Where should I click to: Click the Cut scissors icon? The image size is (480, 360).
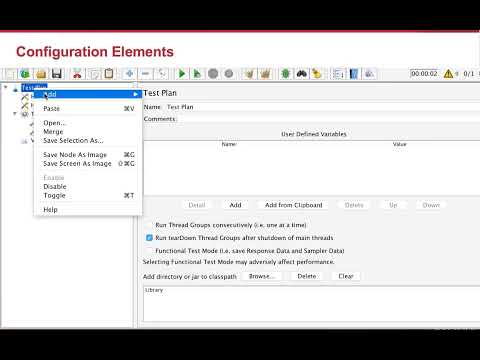pos(77,74)
